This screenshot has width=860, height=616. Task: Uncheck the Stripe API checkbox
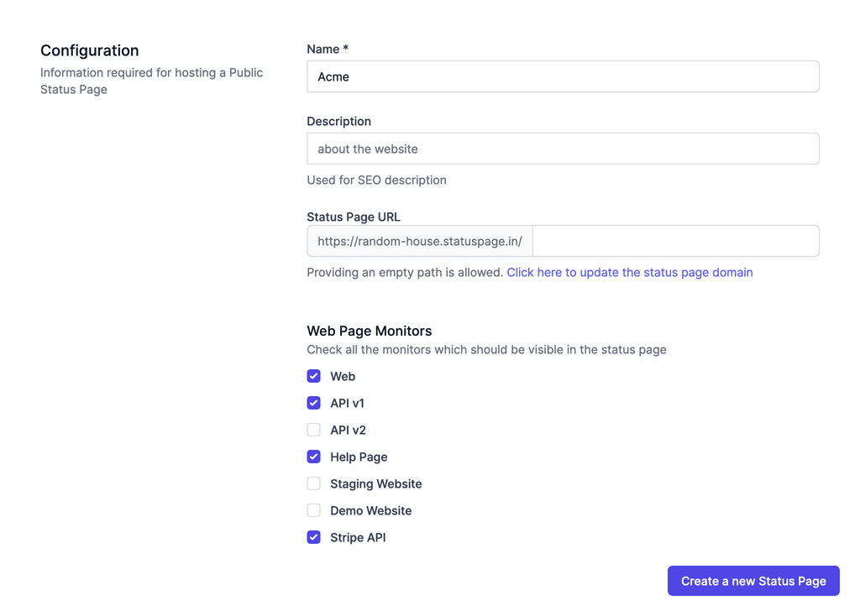(x=314, y=537)
